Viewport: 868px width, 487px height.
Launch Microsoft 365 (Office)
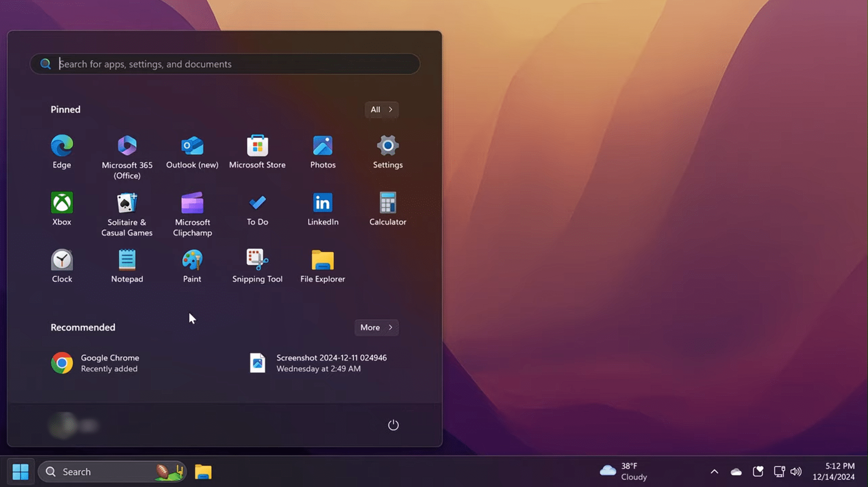pyautogui.click(x=127, y=157)
